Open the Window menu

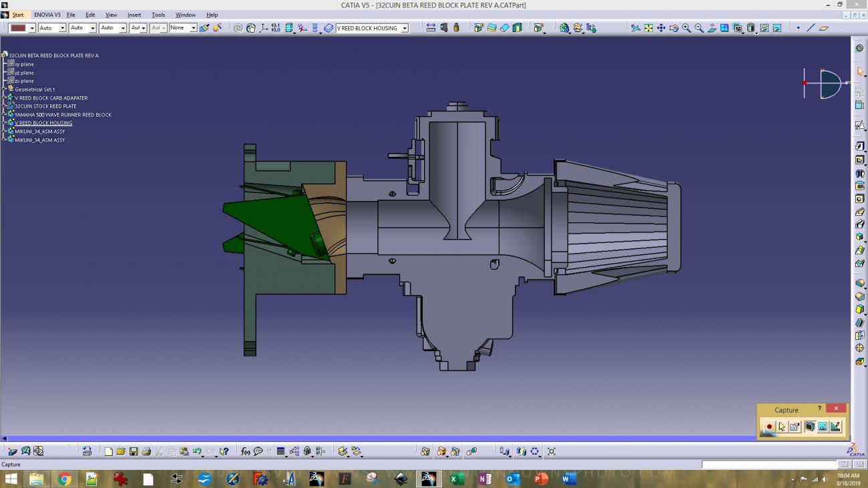pos(186,15)
